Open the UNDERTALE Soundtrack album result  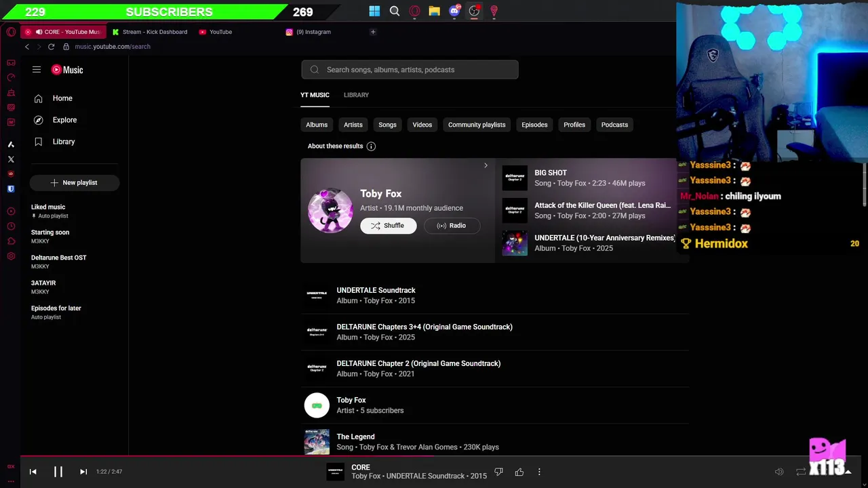[495, 296]
